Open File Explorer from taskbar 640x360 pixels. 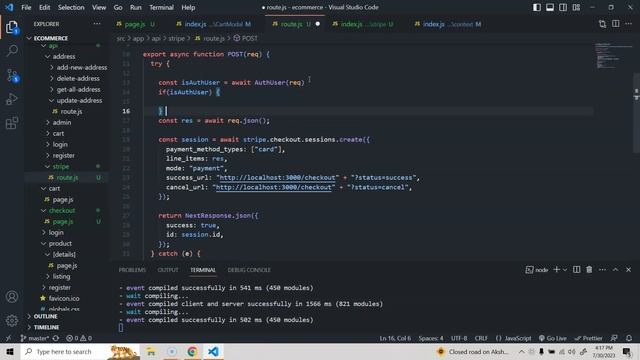click(151, 351)
